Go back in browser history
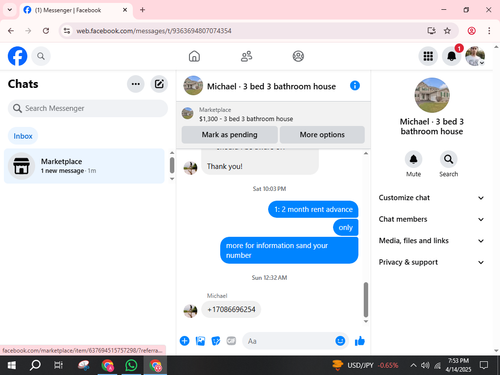The height and width of the screenshot is (375, 500). click(11, 31)
